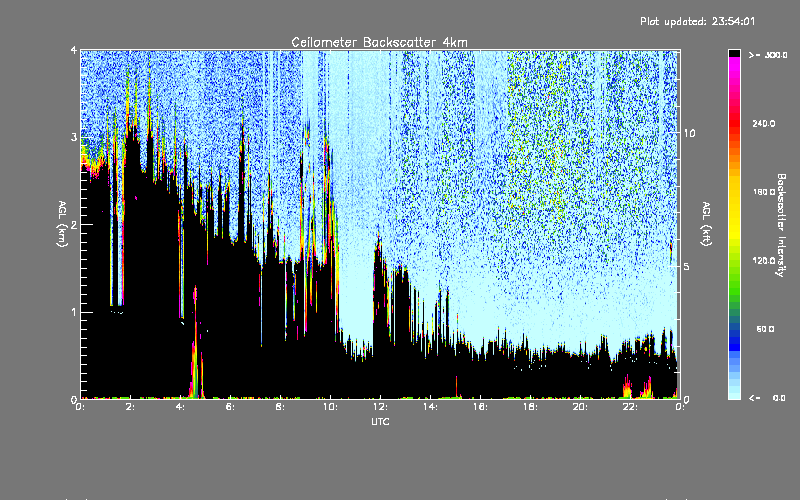The width and height of the screenshot is (800, 500).
Task: Click the 'Plot updated: 23:54:01' timestamp
Action: tap(697, 21)
